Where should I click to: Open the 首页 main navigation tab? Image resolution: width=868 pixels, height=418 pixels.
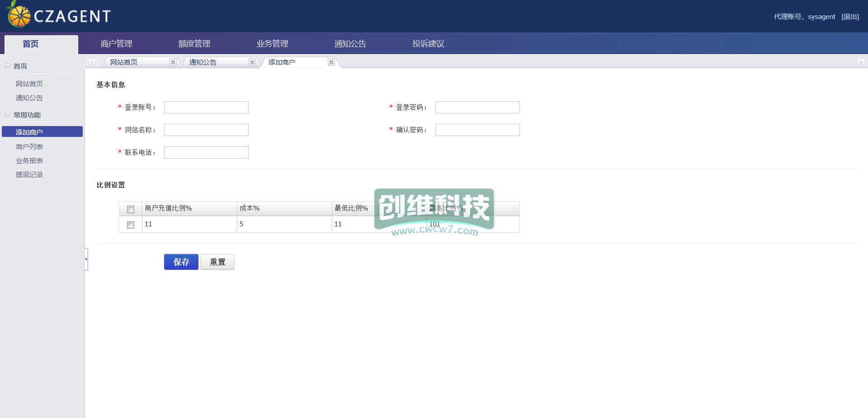pyautogui.click(x=41, y=44)
